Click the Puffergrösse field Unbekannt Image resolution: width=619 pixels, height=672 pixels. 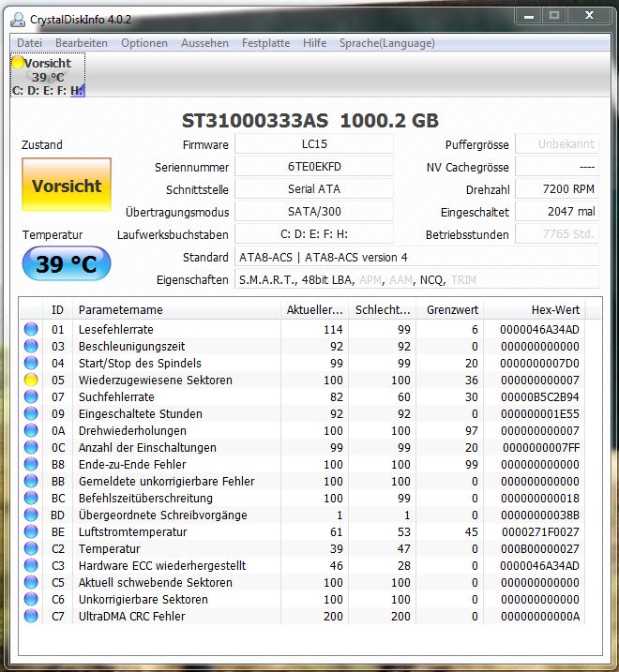[x=557, y=144]
